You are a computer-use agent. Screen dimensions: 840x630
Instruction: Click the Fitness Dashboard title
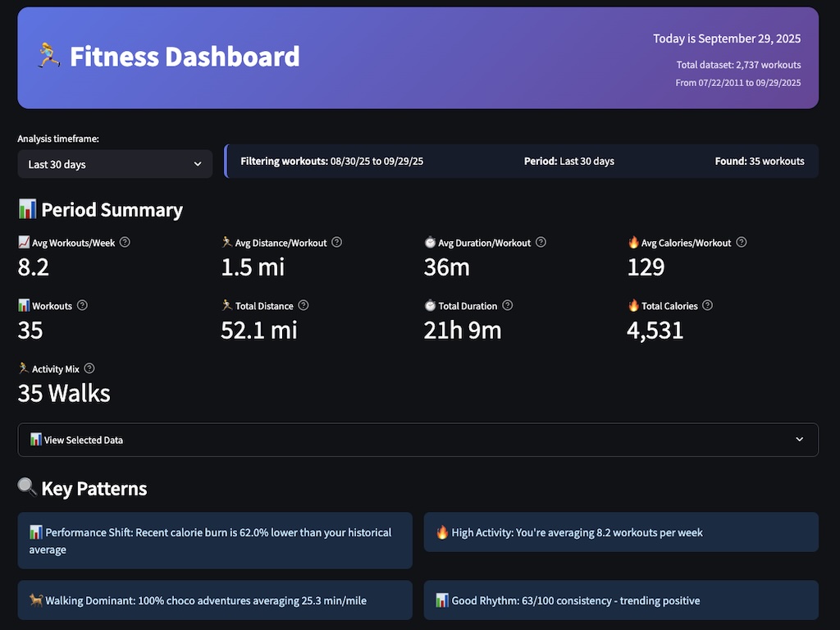[185, 57]
